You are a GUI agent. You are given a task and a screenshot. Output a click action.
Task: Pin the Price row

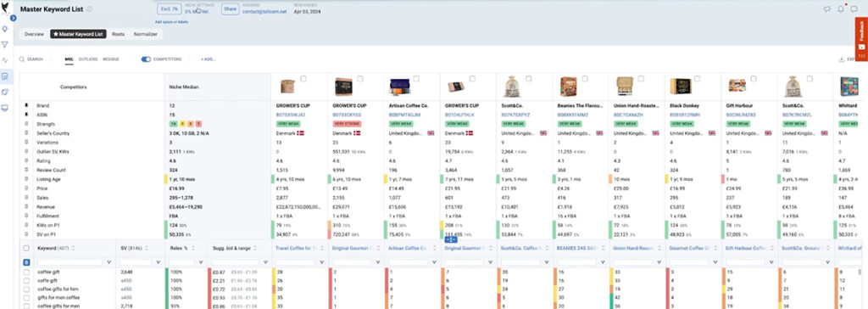coord(26,188)
